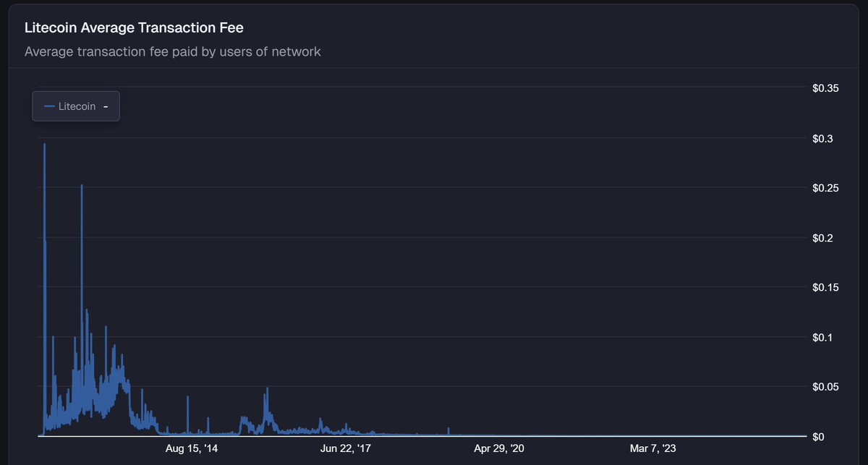Click the Aug 15, '14 axis label
The width and height of the screenshot is (868, 465).
190,448
